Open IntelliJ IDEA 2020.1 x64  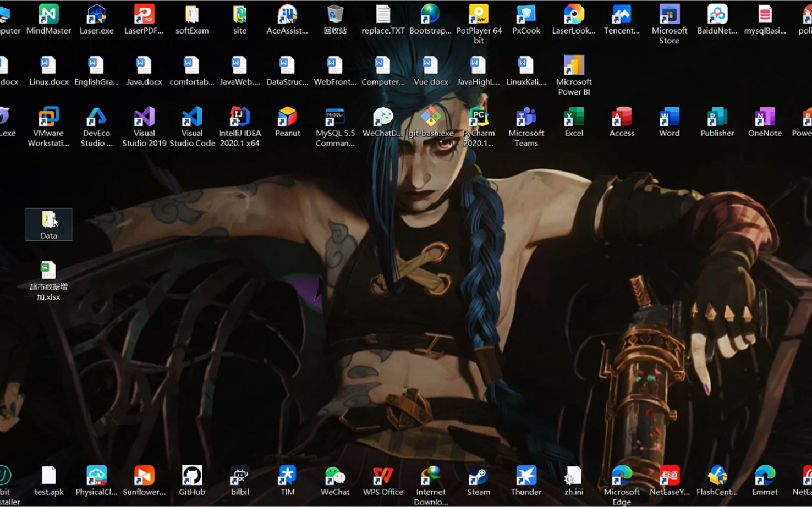point(240,126)
